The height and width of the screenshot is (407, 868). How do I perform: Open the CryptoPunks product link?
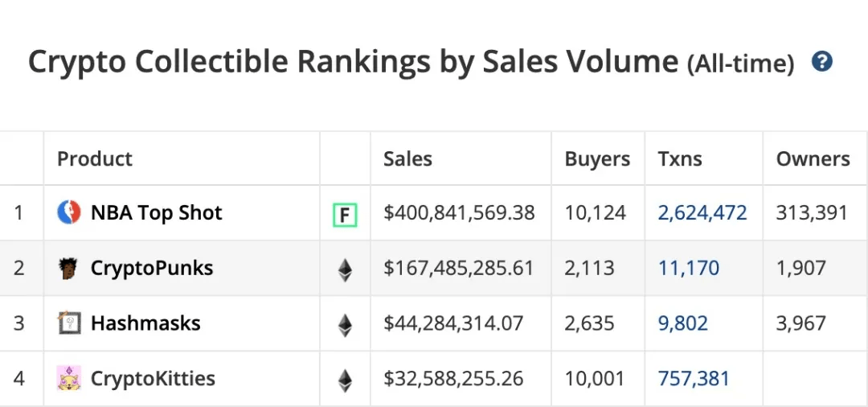(x=152, y=268)
